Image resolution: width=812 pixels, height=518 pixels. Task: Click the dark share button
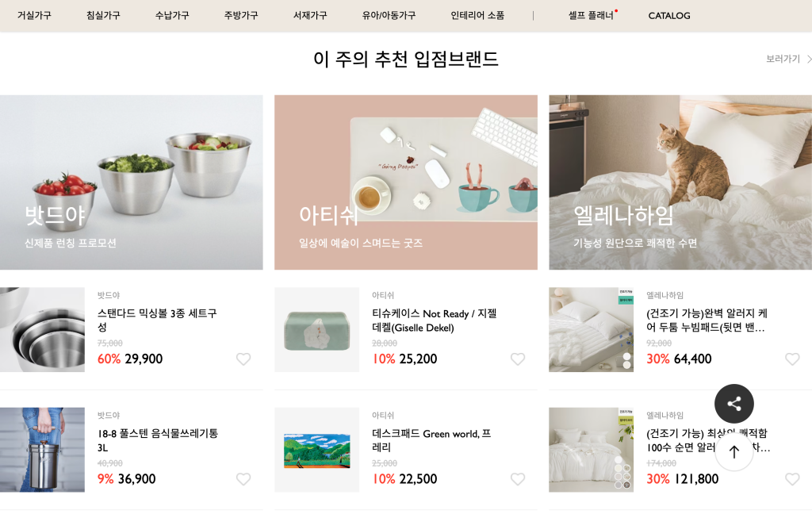[733, 404]
